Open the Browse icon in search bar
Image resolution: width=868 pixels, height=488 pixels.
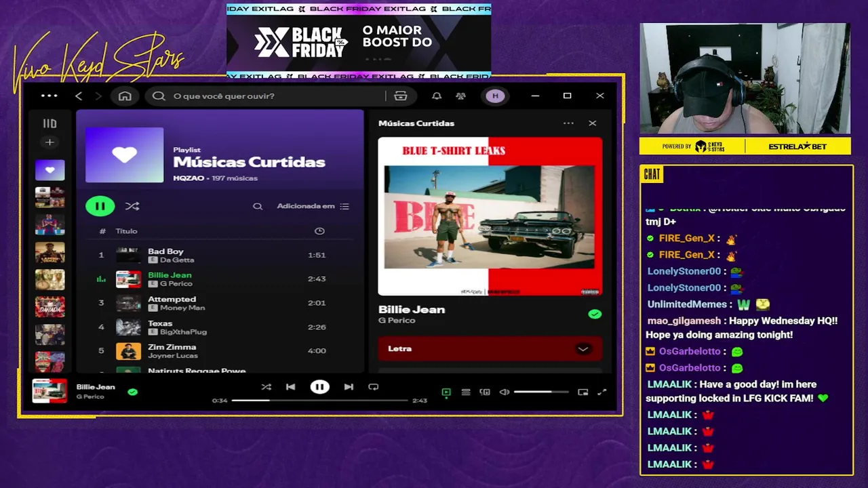coord(401,96)
